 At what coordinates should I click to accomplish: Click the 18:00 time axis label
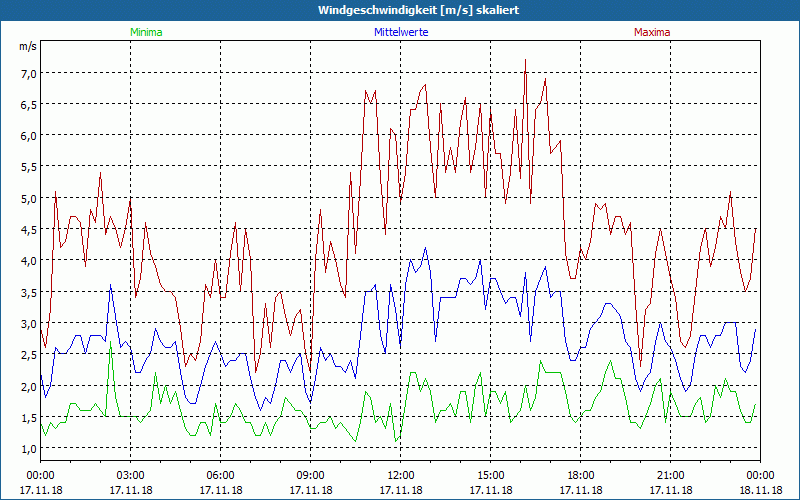[x=581, y=476]
